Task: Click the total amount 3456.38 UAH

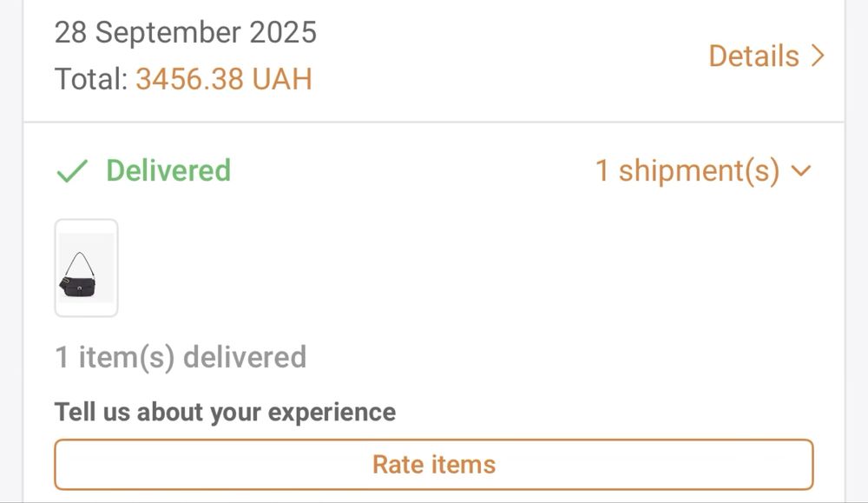Action: tap(223, 80)
